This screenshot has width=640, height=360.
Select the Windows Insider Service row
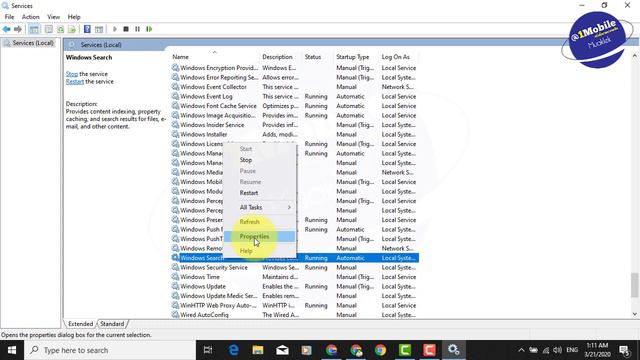coord(295,125)
